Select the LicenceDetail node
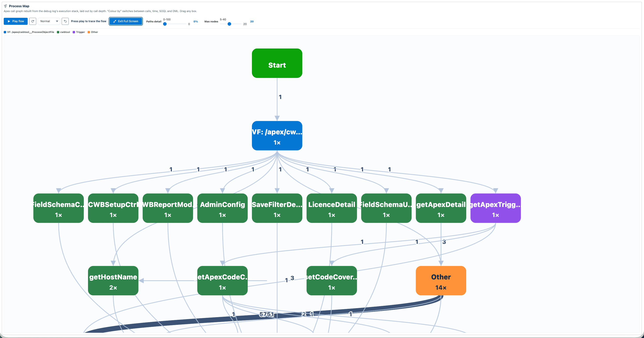644x338 pixels. 332,208
